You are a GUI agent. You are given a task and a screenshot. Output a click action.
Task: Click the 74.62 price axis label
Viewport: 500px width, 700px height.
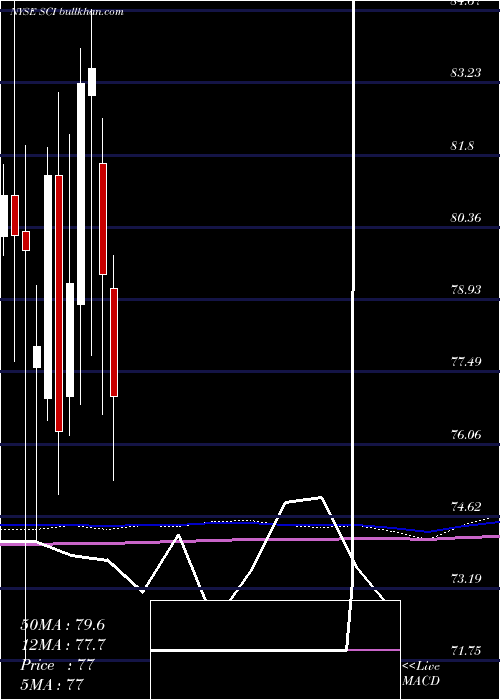[x=466, y=506]
